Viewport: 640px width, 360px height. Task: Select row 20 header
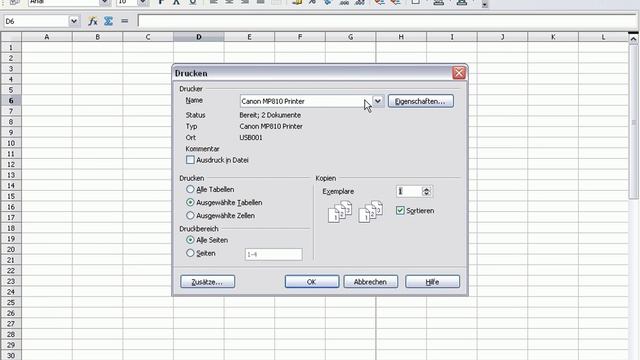coord(11,249)
